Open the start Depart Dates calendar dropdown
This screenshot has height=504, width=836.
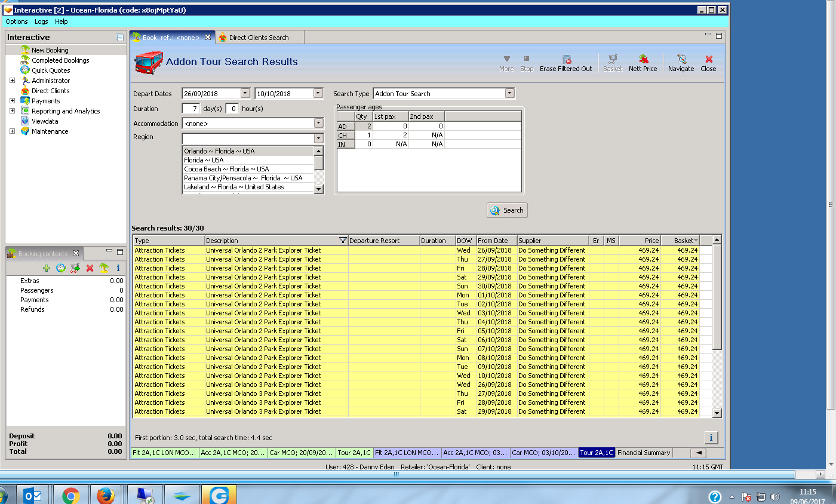[245, 93]
